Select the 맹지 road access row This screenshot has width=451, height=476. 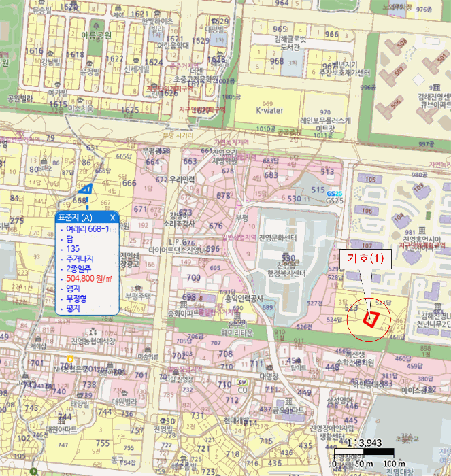click(73, 288)
